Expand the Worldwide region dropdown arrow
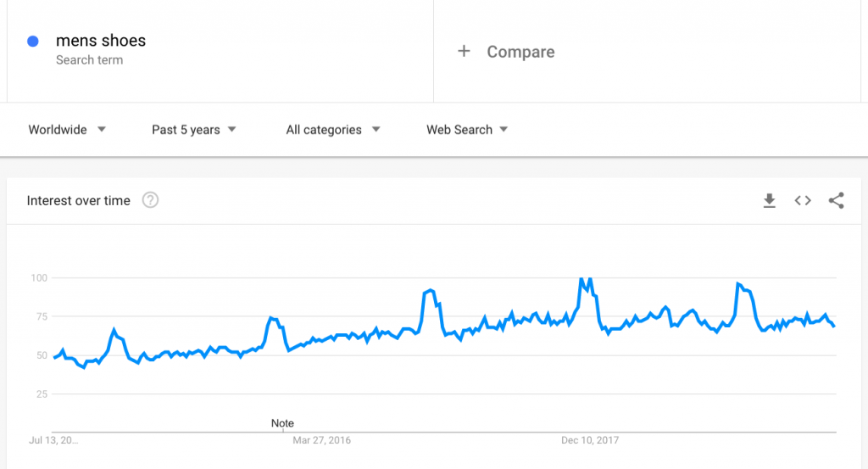Screen dimensions: 868x469 click(102, 129)
